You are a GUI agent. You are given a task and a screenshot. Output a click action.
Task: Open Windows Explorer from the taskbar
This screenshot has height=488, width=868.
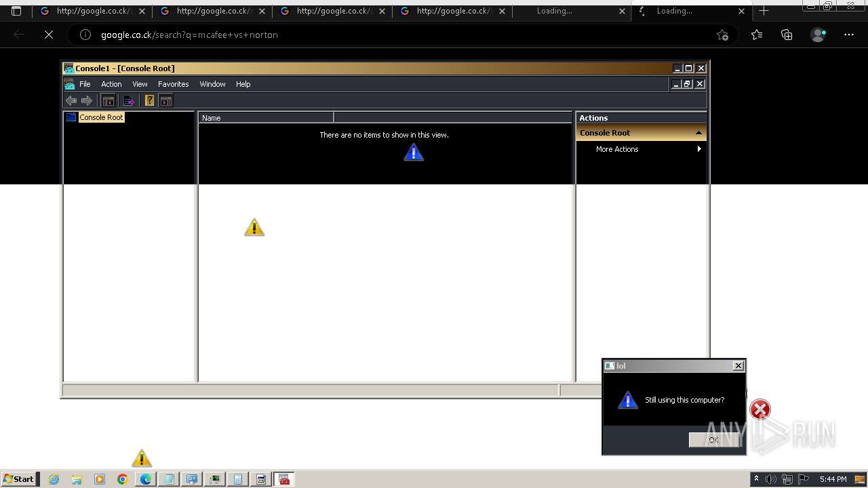click(x=77, y=479)
